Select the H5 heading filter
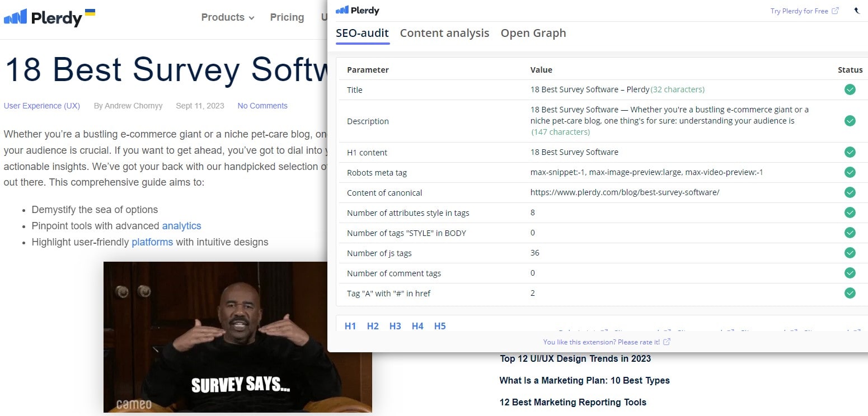 [x=440, y=326]
